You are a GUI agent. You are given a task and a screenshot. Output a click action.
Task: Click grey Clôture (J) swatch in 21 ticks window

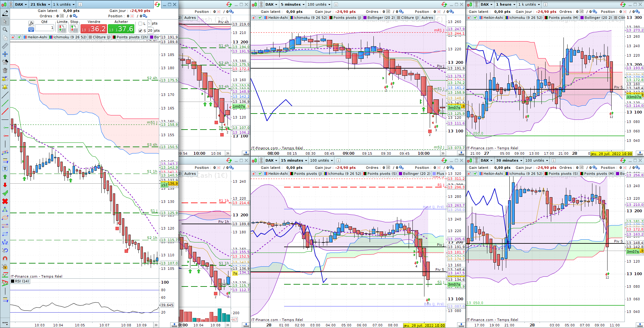point(91,37)
